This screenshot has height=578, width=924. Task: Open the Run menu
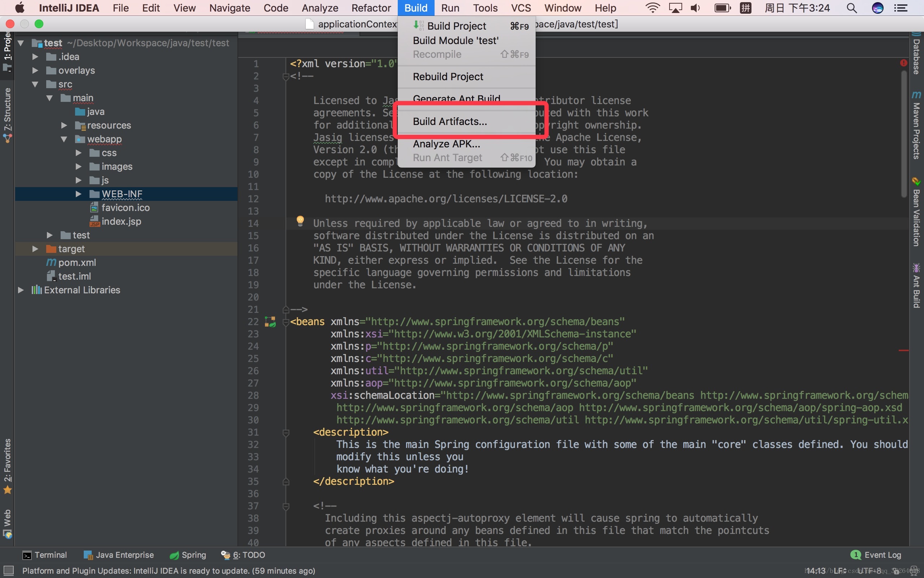point(450,8)
